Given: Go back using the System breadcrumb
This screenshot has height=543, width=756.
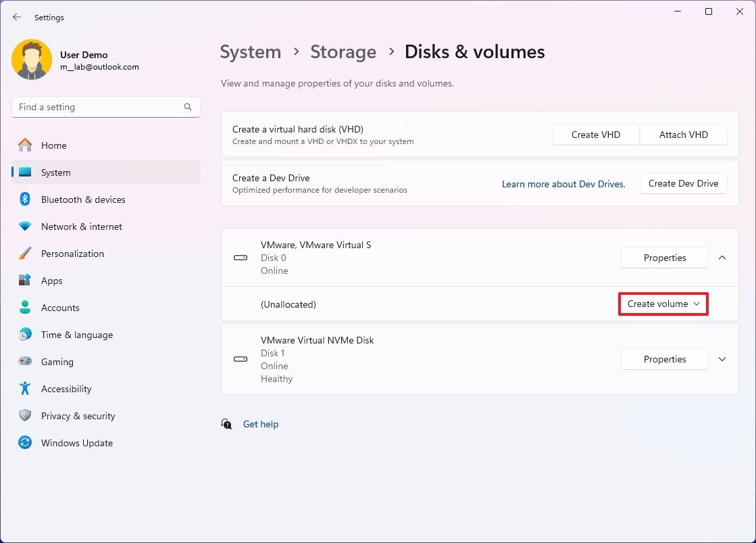Looking at the screenshot, I should (x=251, y=51).
